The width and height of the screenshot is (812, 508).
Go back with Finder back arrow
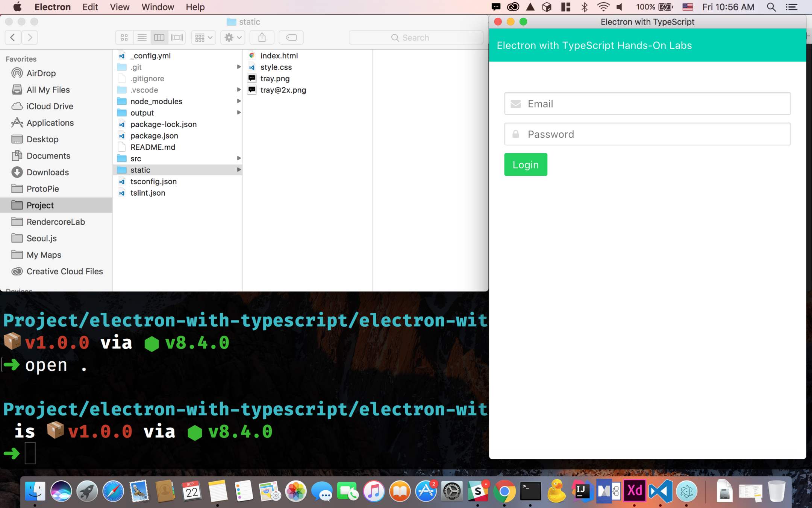point(13,37)
